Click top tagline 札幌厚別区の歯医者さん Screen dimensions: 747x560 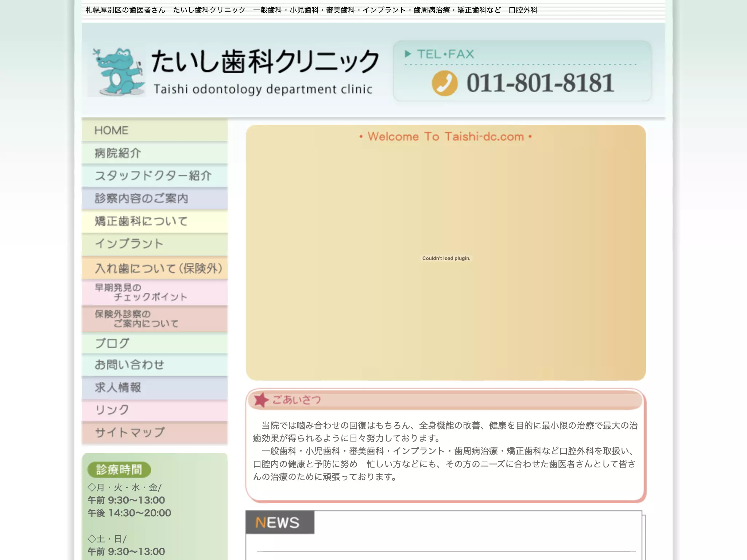(x=125, y=10)
